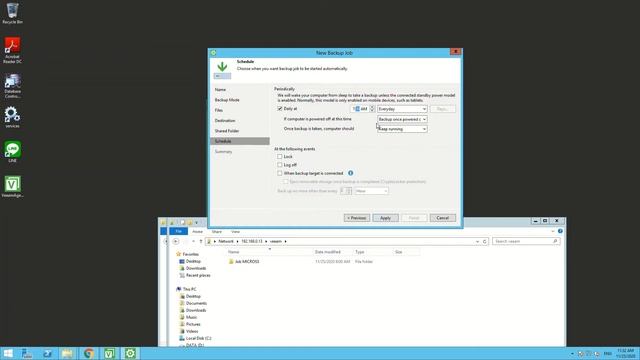Open the Keep running dropdown
The image size is (640, 360).
point(402,129)
